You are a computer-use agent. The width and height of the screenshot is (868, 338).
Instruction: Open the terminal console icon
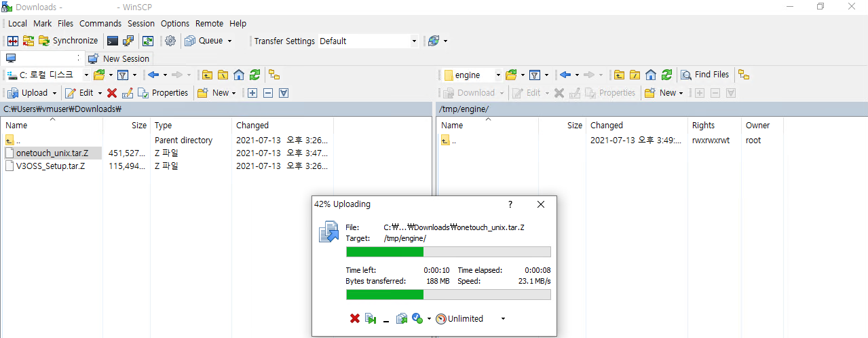[x=113, y=41]
